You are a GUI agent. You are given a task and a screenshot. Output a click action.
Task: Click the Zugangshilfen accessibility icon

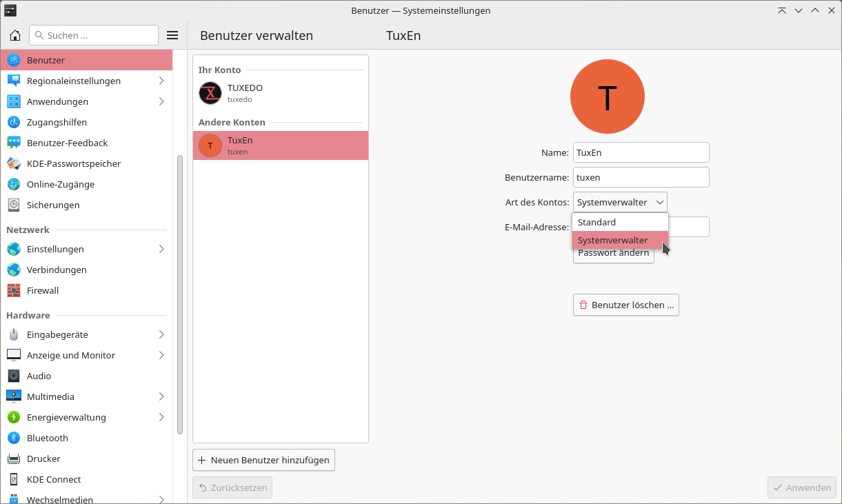[14, 122]
